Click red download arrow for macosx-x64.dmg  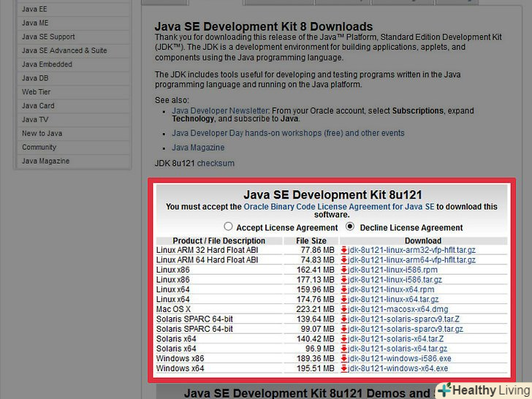344,309
